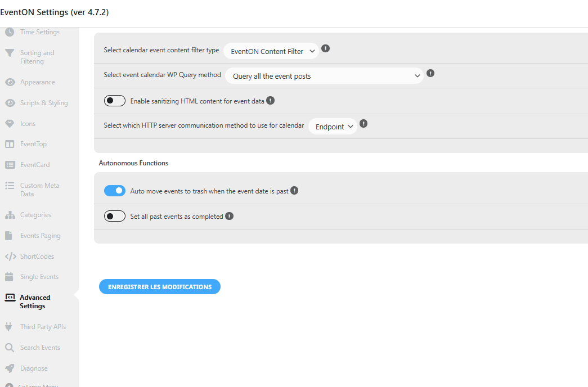
Task: Click Enregistrer les modifications button
Action: point(160,286)
